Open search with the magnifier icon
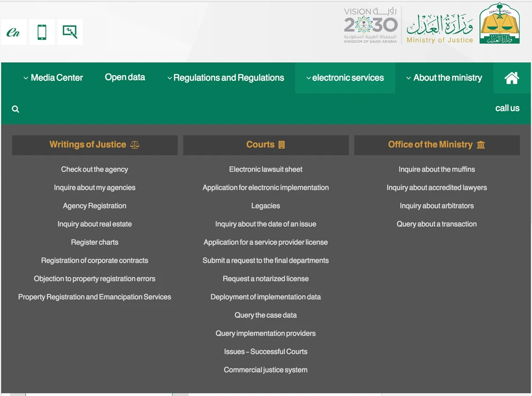This screenshot has height=396, width=532. (x=15, y=109)
